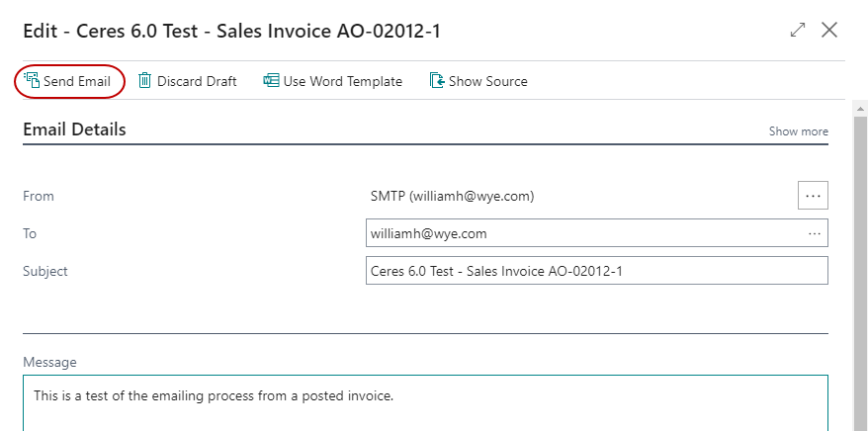868x431 pixels.
Task: Click the Message section label
Action: [x=49, y=362]
